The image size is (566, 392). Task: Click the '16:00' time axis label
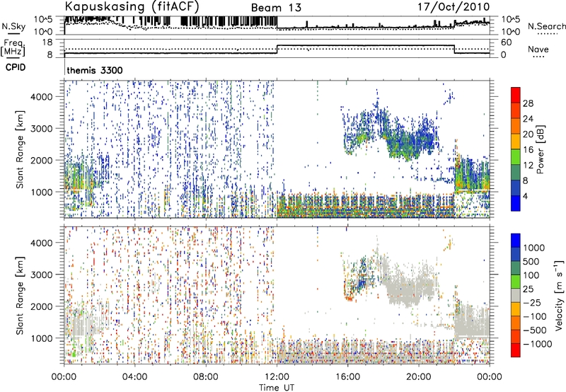tap(347, 377)
